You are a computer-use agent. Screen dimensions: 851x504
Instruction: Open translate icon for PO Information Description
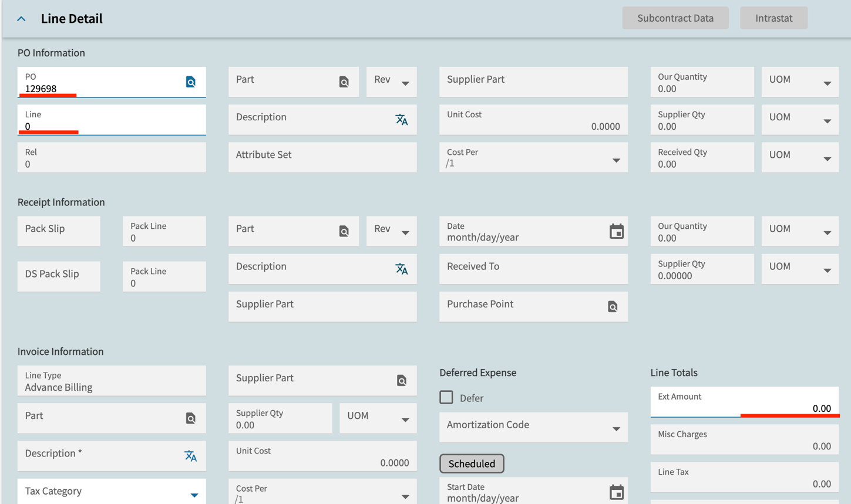click(402, 120)
